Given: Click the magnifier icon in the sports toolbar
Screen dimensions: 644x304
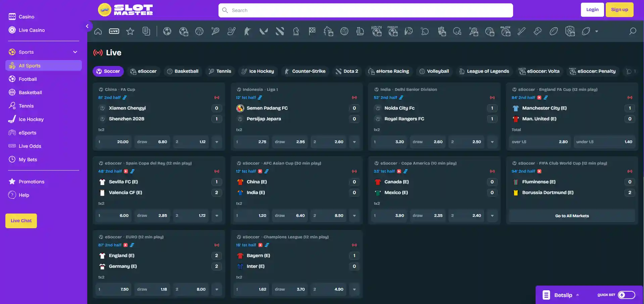Looking at the screenshot, I should click(x=633, y=31).
